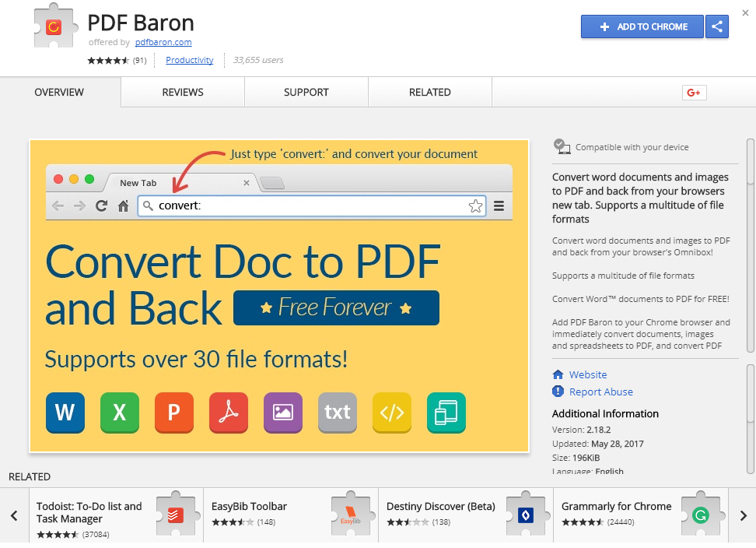Image resolution: width=756 pixels, height=548 pixels.
Task: Open the EasyBib Toolbar extension icon
Action: pyautogui.click(x=350, y=514)
